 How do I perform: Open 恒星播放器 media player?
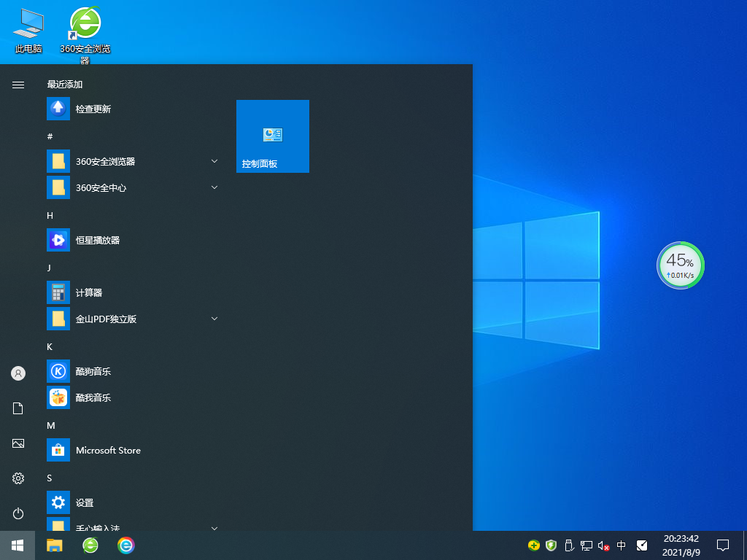98,240
